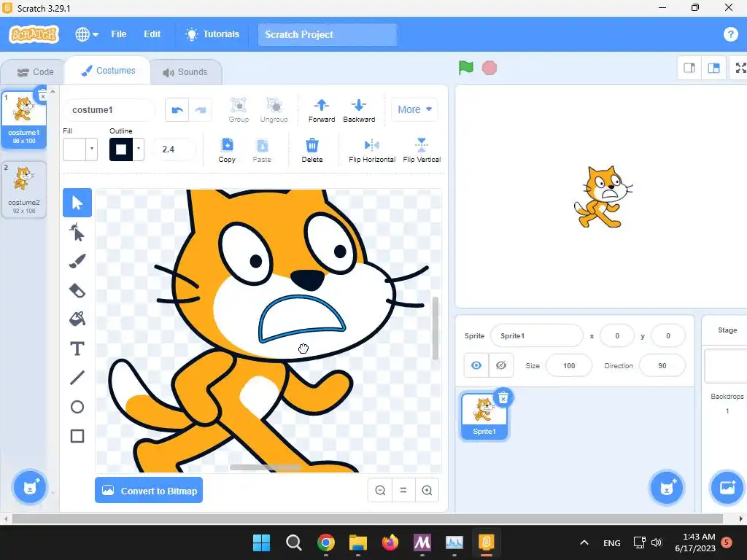Switch to large stage layout
Image resolution: width=747 pixels, height=560 pixels.
[x=713, y=68]
